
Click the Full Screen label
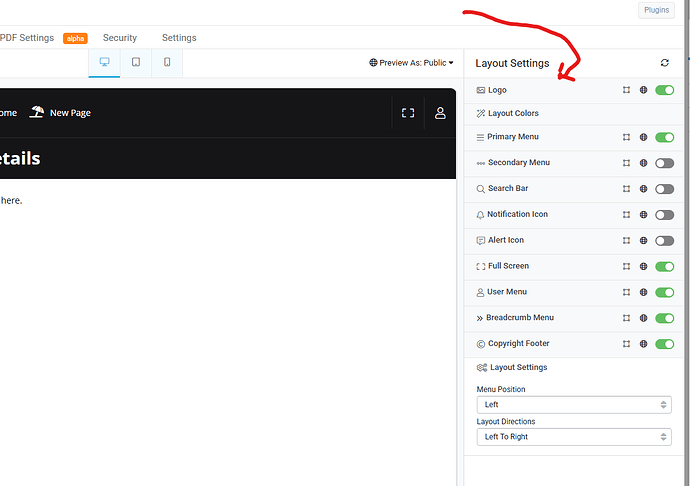(x=508, y=266)
